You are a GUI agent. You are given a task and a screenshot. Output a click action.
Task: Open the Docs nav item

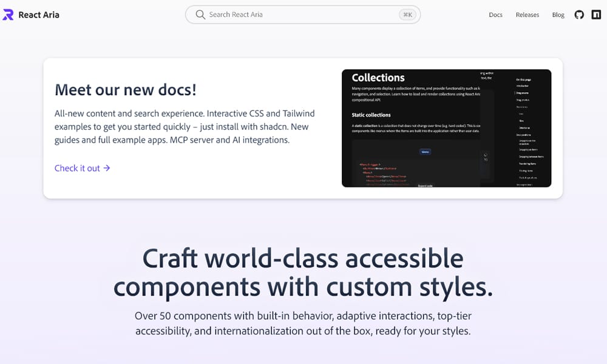(x=495, y=15)
